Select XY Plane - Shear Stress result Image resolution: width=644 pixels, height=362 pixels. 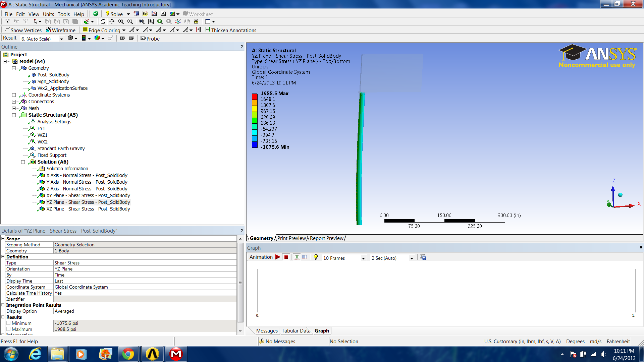point(88,195)
